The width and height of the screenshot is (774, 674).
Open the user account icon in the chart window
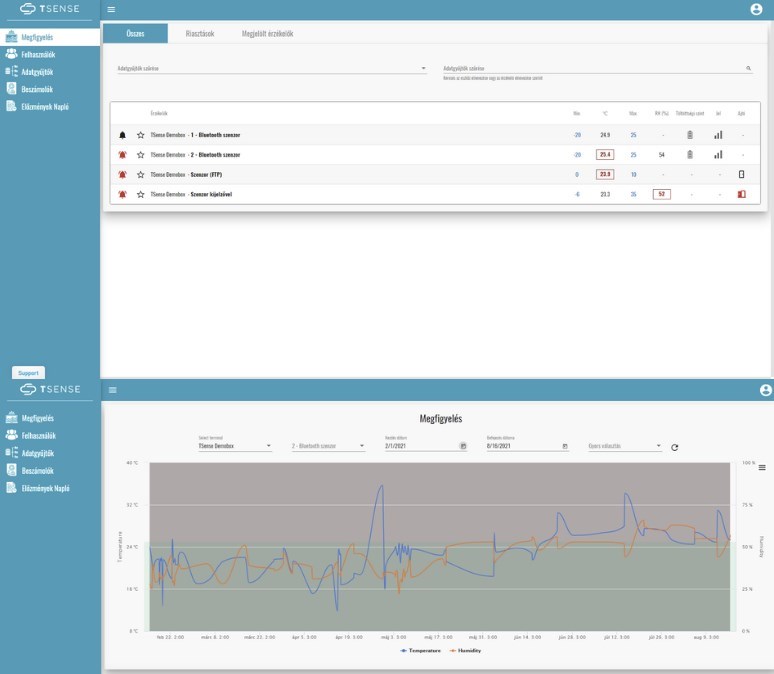point(766,390)
